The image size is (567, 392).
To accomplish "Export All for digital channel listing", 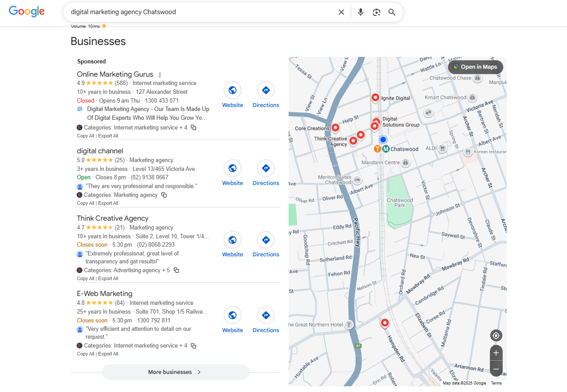I will pos(108,203).
